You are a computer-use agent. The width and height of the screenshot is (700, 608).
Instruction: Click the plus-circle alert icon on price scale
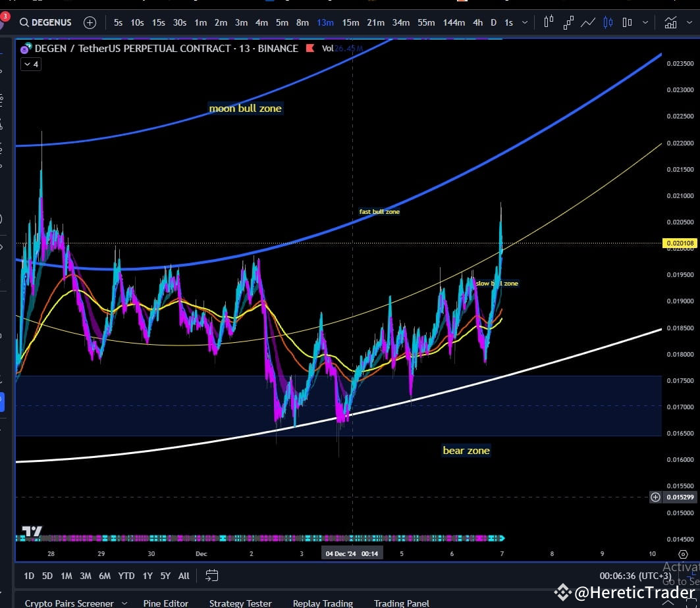(655, 497)
